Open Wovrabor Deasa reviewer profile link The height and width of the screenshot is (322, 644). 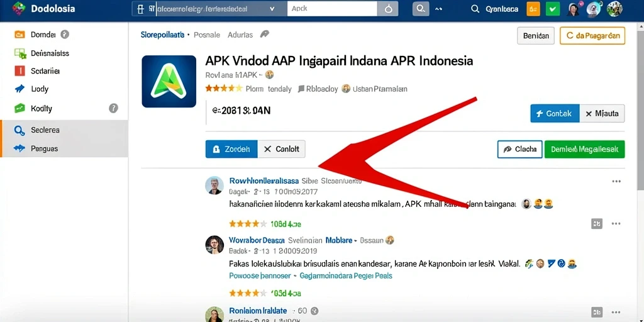(x=256, y=240)
